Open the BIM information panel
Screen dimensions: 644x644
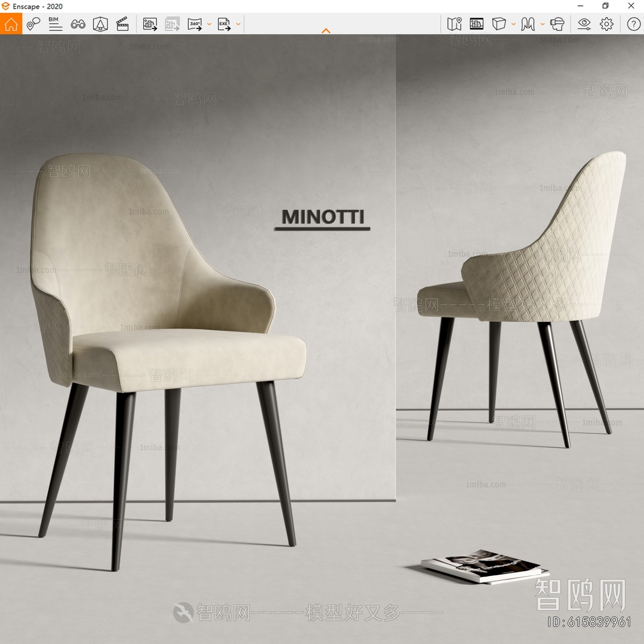(x=55, y=24)
